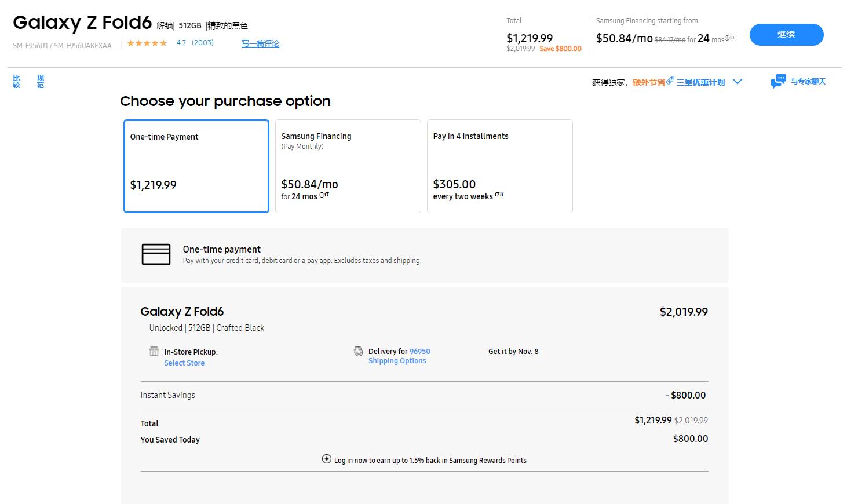Open the 写一篇评论 write a review link

coord(260,43)
